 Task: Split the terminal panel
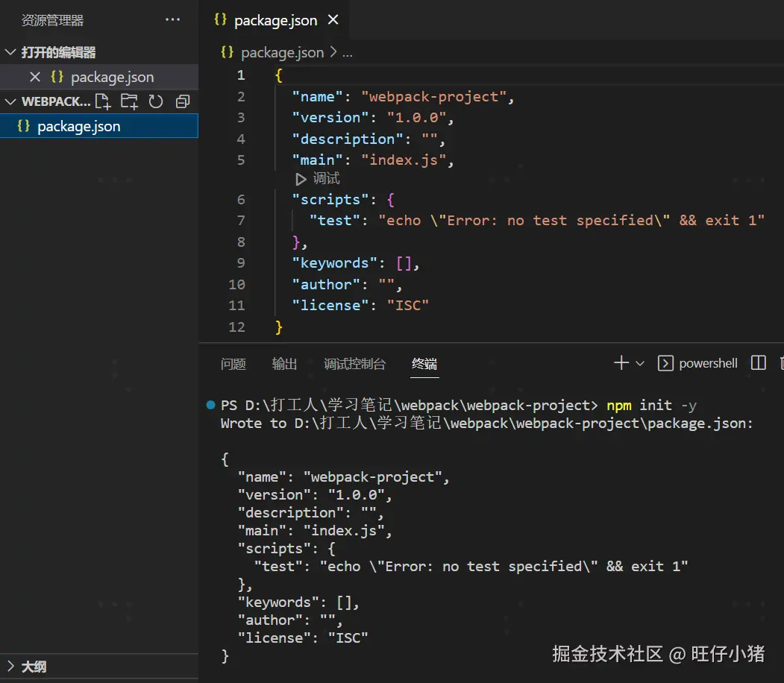click(x=758, y=363)
